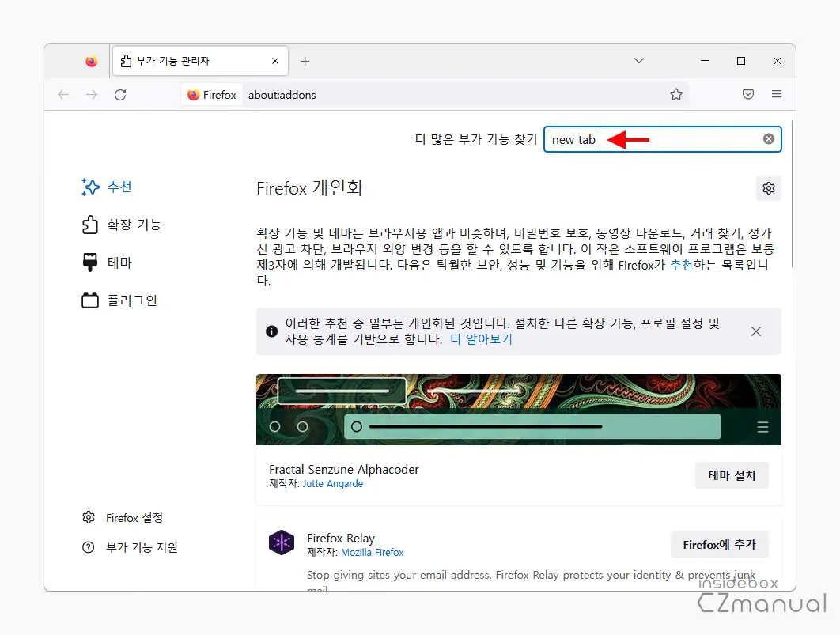The image size is (840, 635).
Task: Open the Firefox hamburger application menu
Action: tap(777, 94)
